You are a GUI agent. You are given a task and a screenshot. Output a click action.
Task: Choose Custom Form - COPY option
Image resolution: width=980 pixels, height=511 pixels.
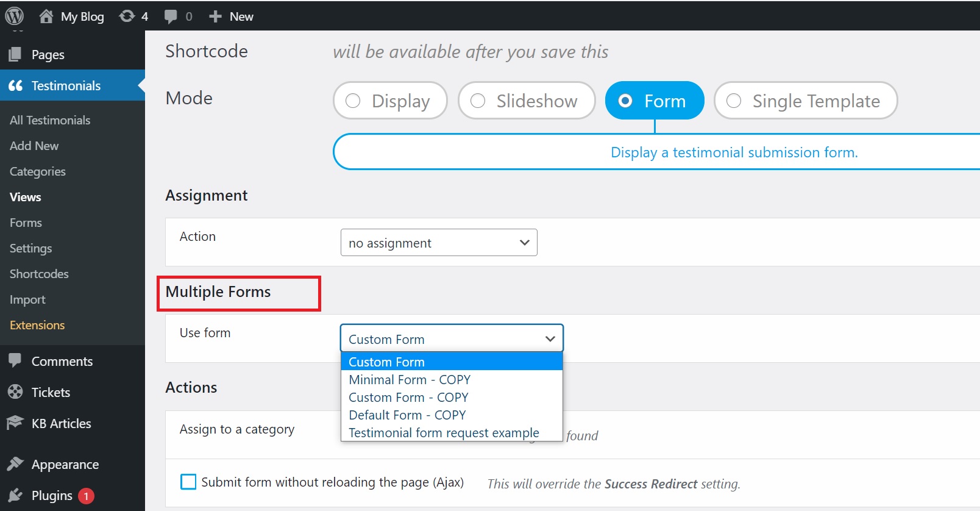tap(452, 397)
